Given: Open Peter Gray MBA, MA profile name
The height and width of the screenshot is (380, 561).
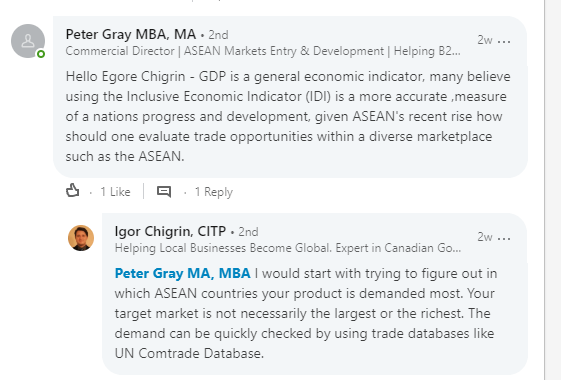Looking at the screenshot, I should click(131, 34).
